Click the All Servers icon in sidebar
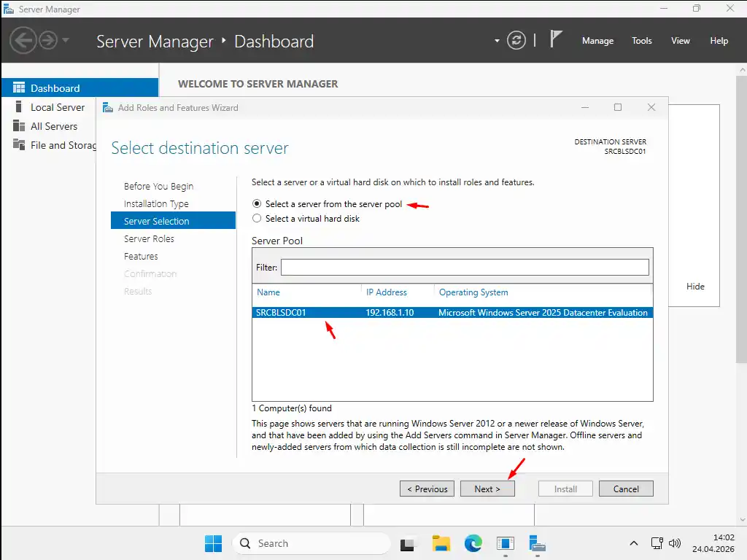Screen dimensions: 747x560 [x=19, y=125]
